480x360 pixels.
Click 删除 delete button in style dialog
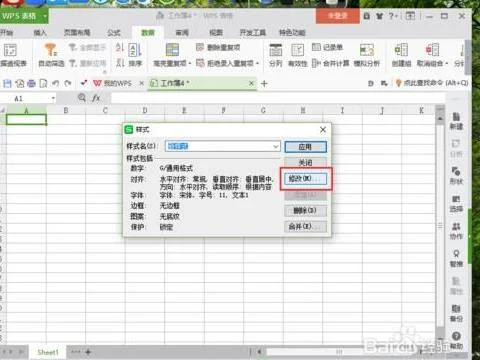[305, 210]
